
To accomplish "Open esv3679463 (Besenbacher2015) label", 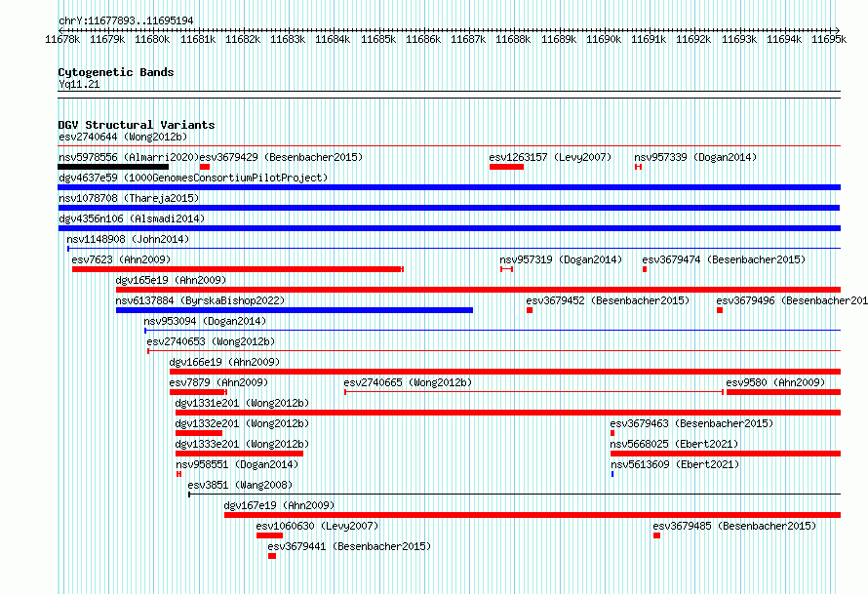I will point(692,423).
